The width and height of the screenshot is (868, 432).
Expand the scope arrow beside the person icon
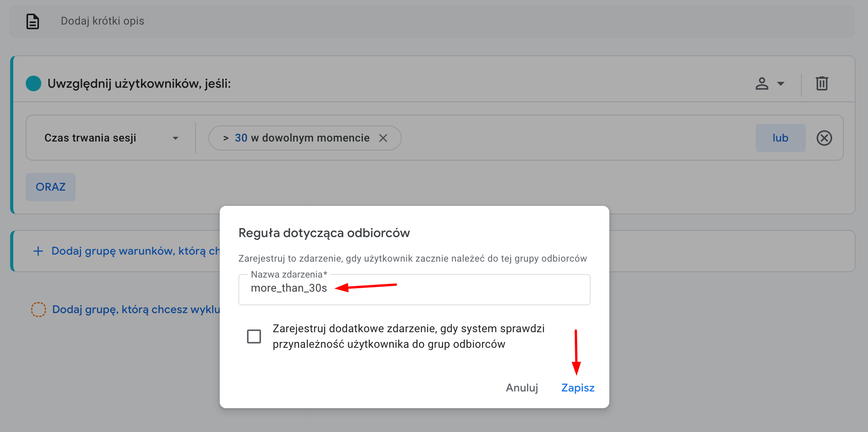coord(781,83)
